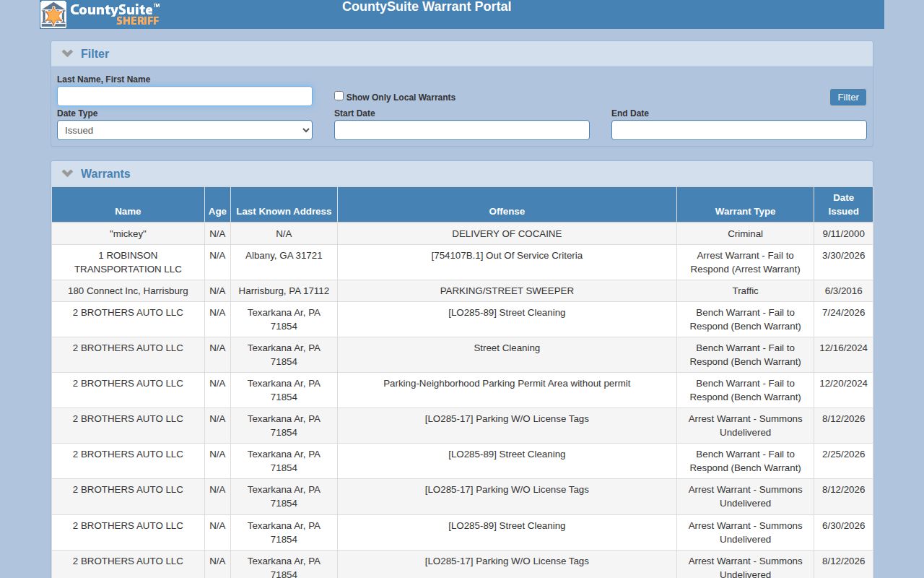Click the CountySuite Sheriff logo

tap(100, 14)
